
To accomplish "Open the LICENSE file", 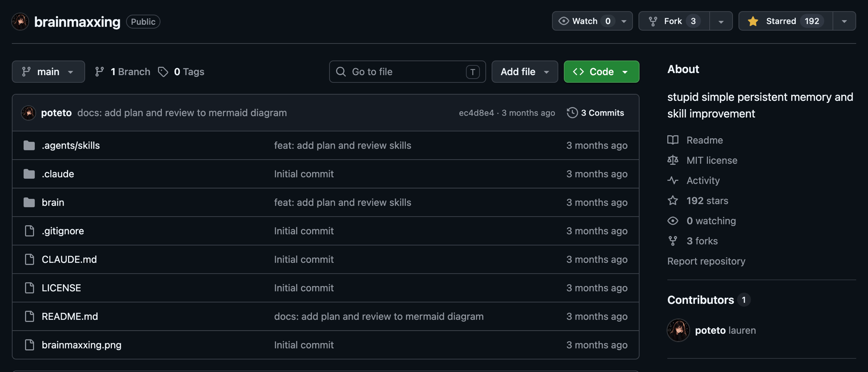I will click(x=61, y=288).
